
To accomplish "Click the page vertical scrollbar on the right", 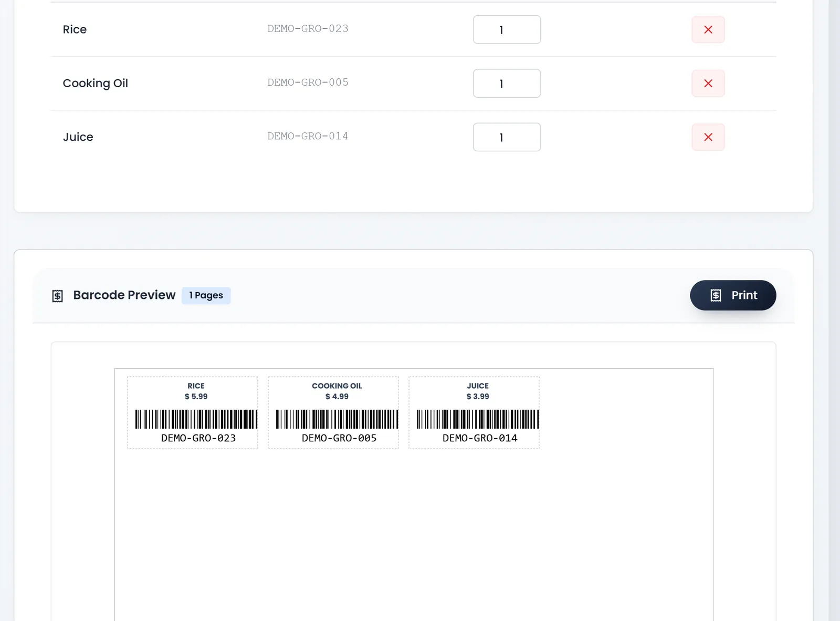I will [834, 310].
